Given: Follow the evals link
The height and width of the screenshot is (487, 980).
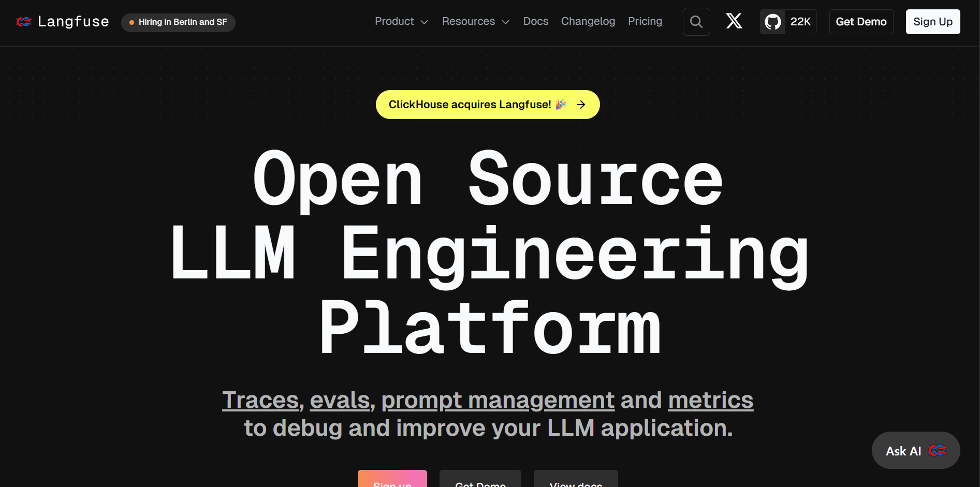Looking at the screenshot, I should (x=340, y=400).
